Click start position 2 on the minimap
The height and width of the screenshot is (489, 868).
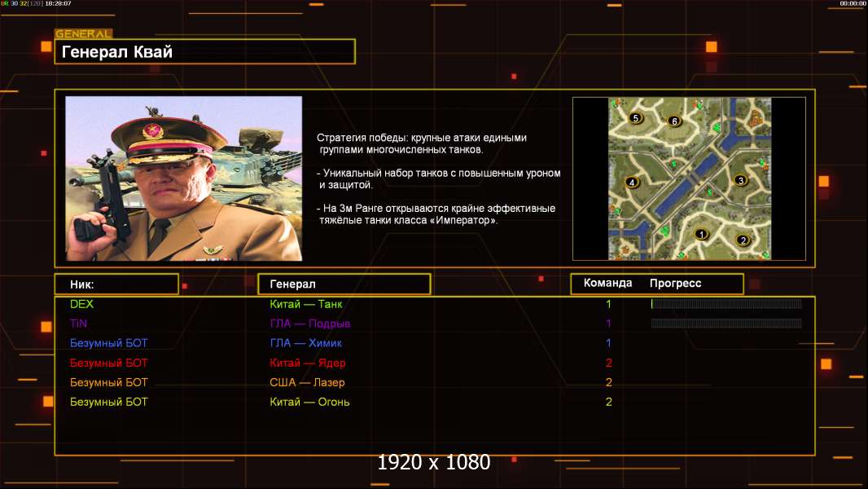tap(743, 240)
